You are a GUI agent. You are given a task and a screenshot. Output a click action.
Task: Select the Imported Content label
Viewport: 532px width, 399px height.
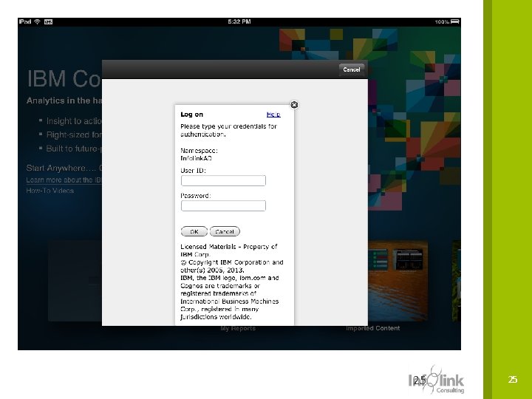coord(373,328)
